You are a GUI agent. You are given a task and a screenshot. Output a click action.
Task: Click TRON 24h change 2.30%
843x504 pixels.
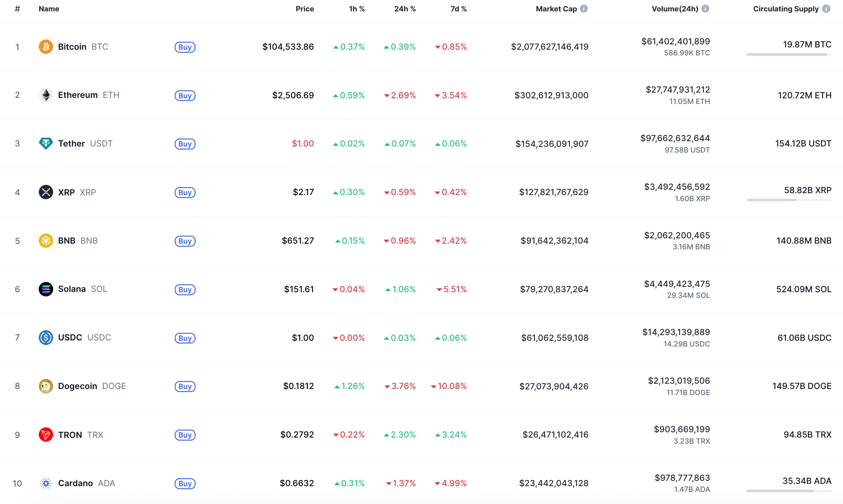point(400,435)
